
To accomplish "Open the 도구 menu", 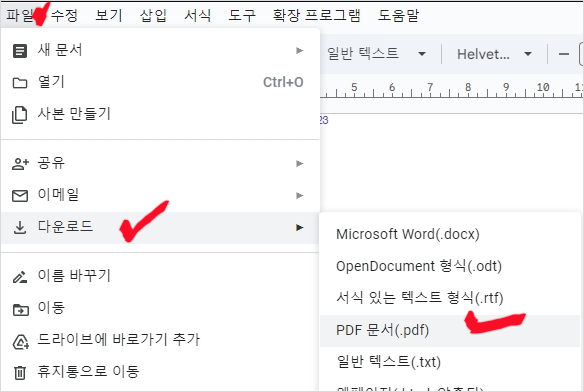I will tap(242, 15).
